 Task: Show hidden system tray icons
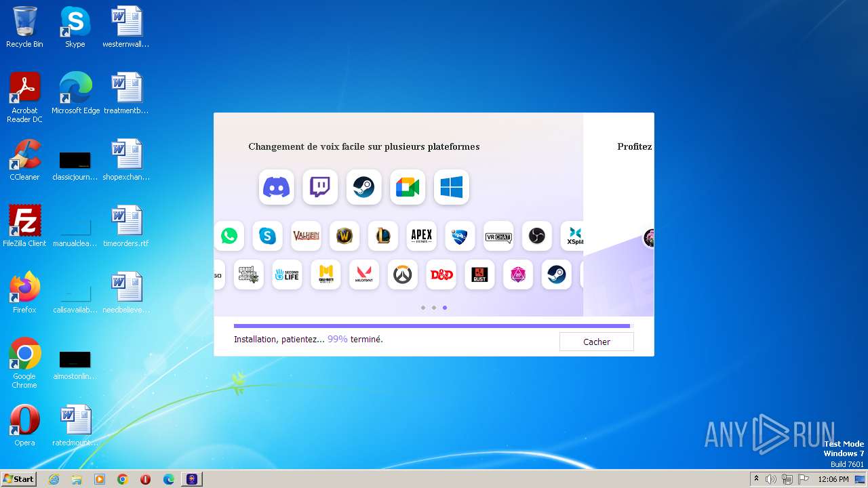(x=756, y=479)
